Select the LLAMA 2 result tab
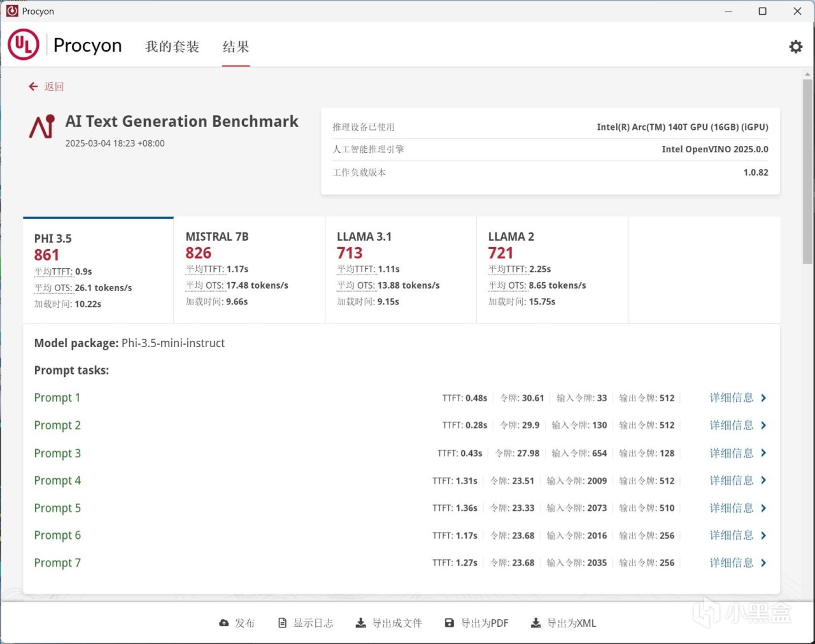 [x=553, y=270]
